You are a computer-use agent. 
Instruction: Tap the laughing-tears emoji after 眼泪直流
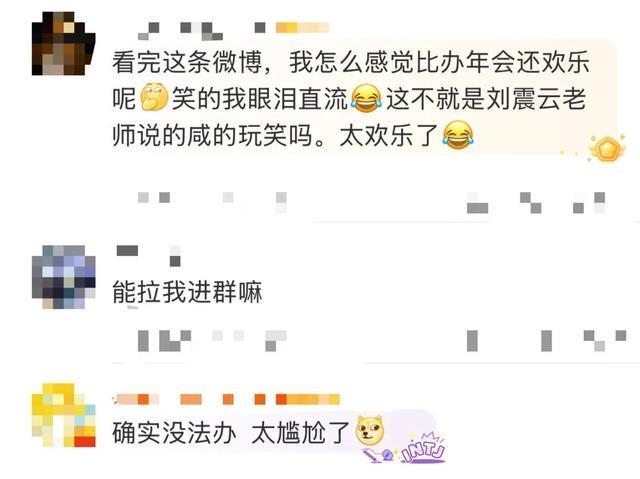(366, 98)
